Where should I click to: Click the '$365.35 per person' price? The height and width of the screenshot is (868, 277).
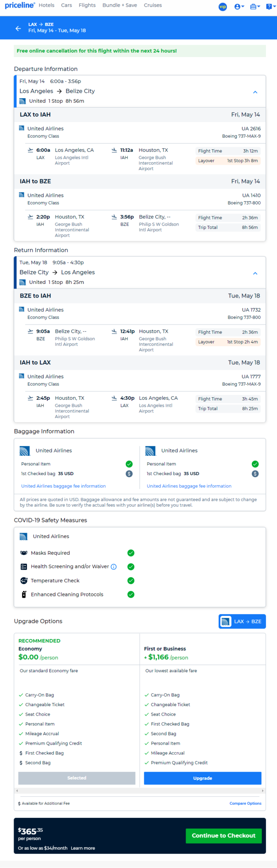coord(30,834)
